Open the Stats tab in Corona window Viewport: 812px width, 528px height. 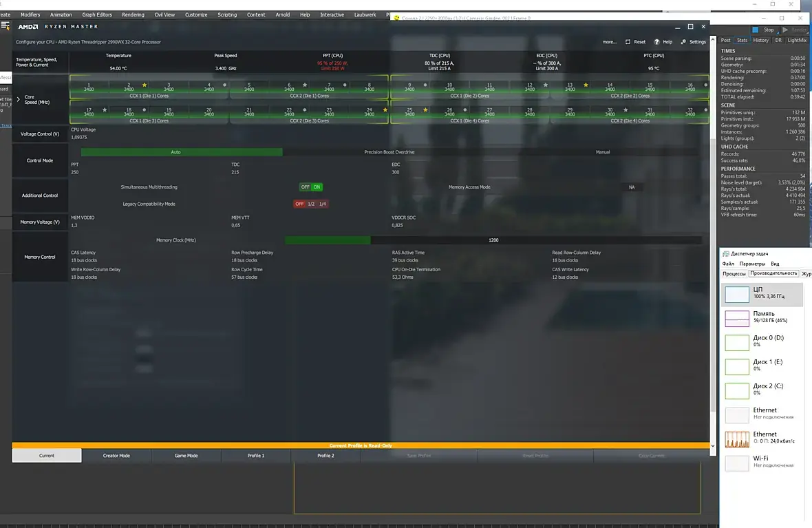coord(742,41)
